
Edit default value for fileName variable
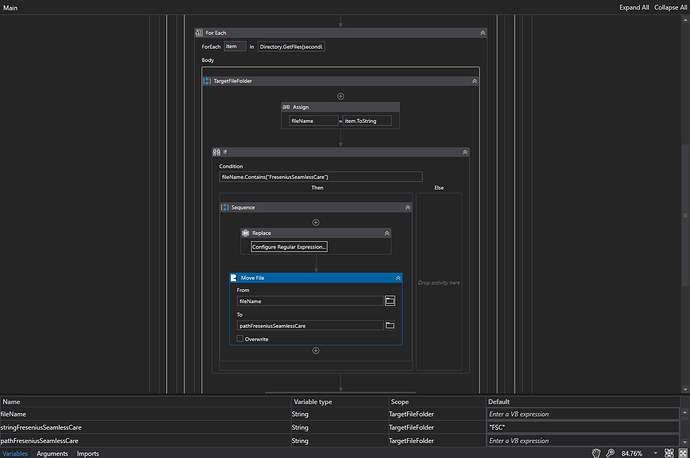(583, 414)
